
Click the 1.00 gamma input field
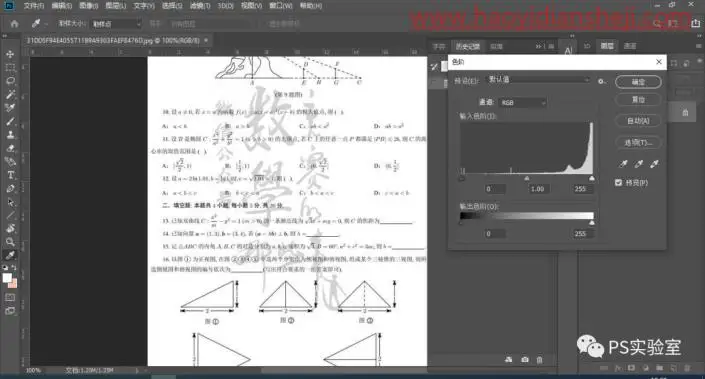click(537, 189)
